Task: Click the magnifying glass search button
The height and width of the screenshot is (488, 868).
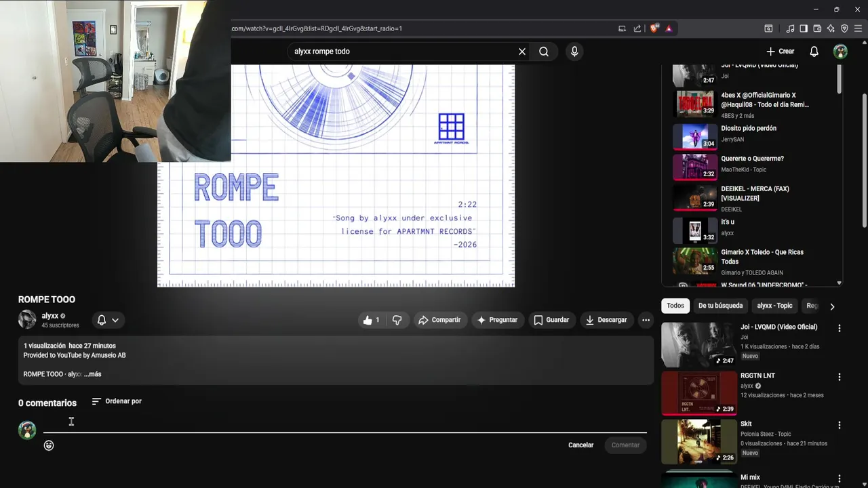Action: pyautogui.click(x=544, y=52)
